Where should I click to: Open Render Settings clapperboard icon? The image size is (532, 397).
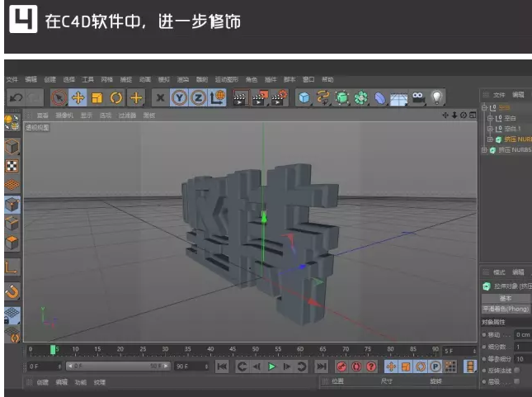click(279, 98)
